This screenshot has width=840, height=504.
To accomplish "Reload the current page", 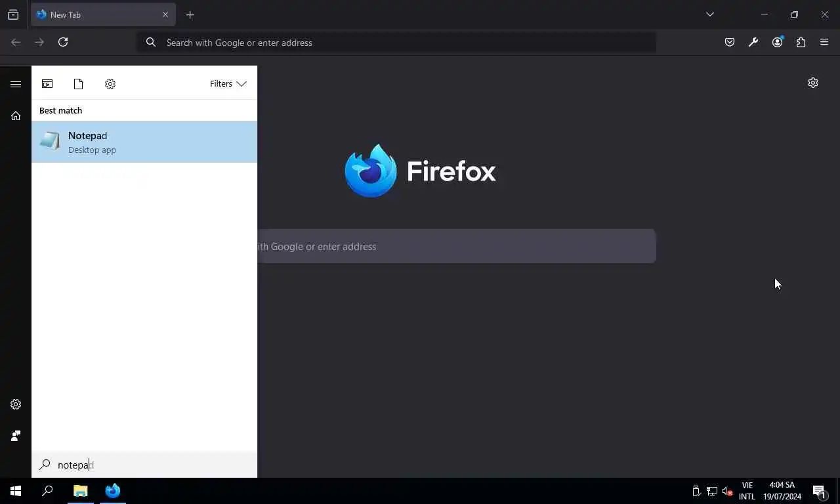I will point(63,42).
